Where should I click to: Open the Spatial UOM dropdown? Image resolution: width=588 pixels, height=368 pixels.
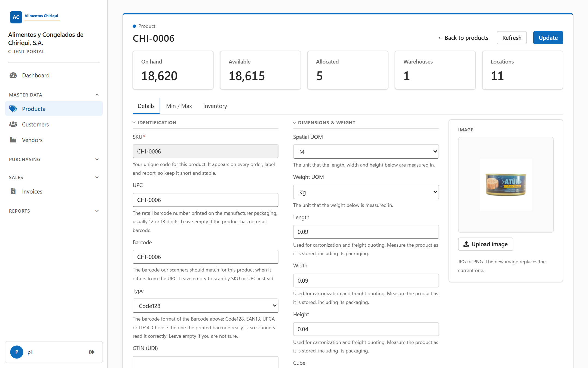tap(366, 151)
